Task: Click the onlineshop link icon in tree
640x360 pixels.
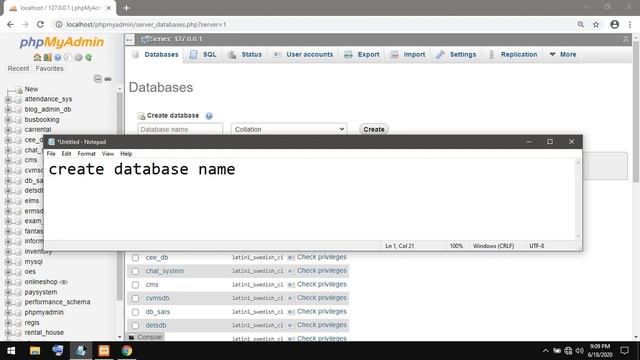Action: [x=64, y=282]
